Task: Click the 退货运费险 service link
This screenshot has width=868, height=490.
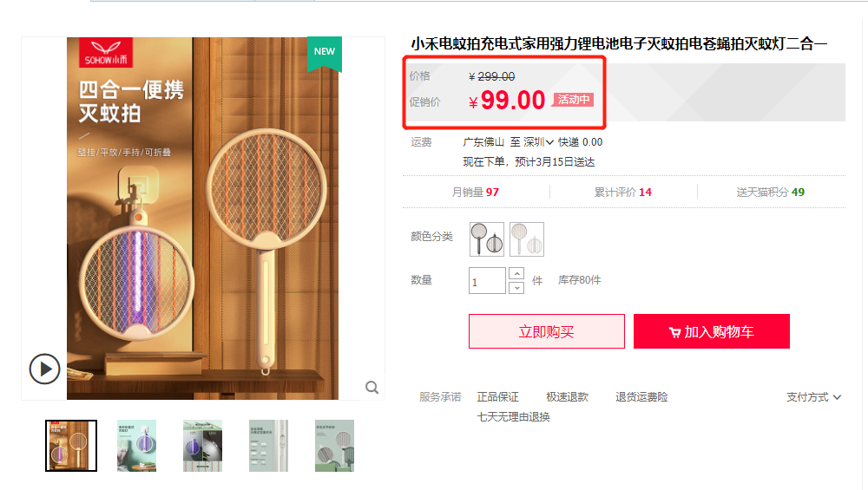Action: [641, 397]
